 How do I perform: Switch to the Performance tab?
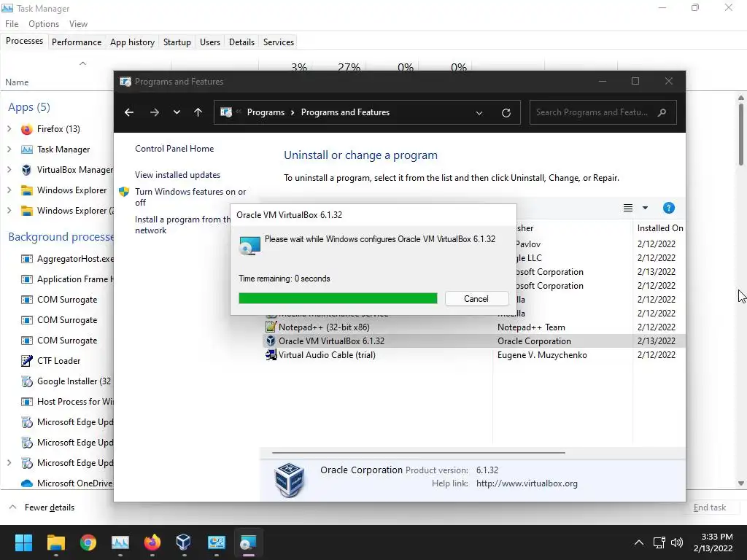(x=76, y=42)
